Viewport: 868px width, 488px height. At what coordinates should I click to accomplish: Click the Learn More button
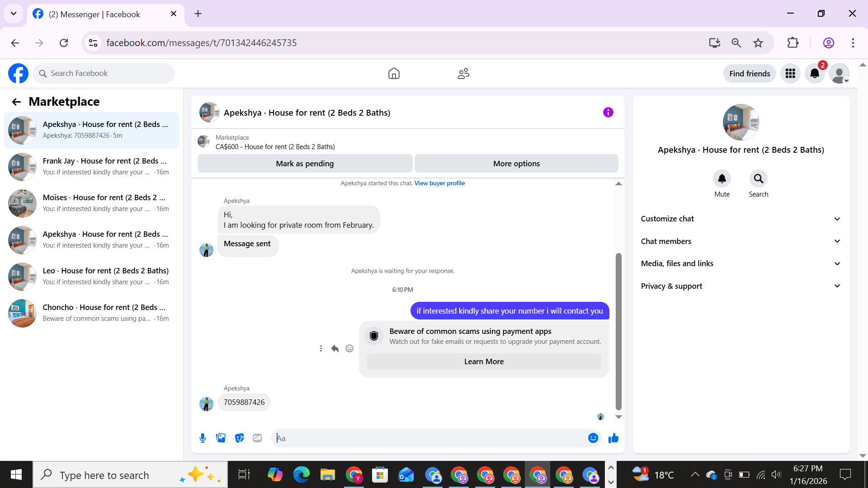484,361
